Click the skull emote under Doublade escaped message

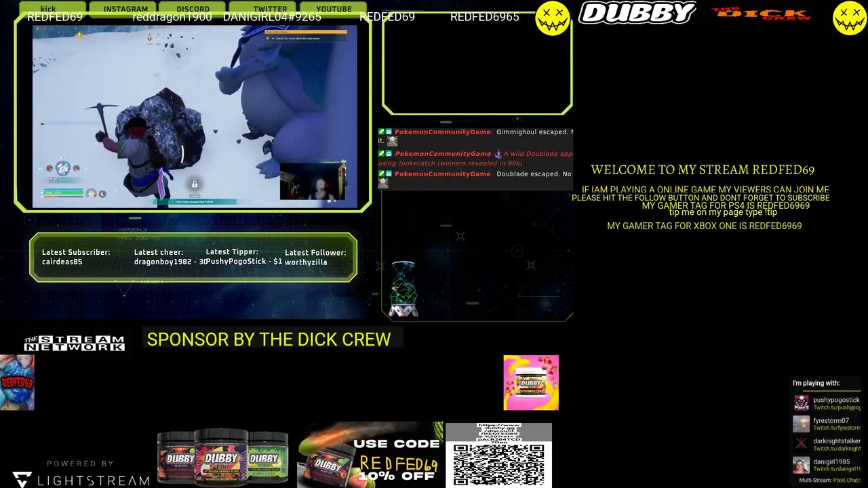click(383, 184)
